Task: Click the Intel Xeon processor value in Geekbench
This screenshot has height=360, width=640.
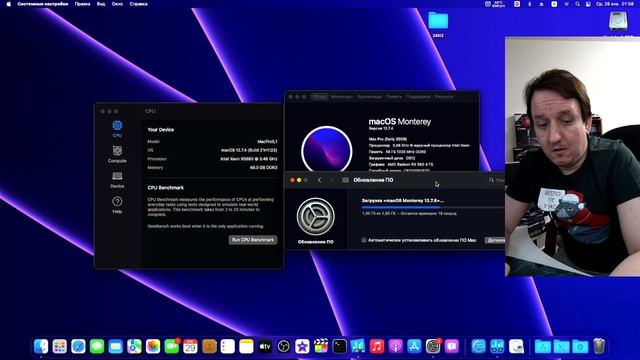Action: click(249, 159)
